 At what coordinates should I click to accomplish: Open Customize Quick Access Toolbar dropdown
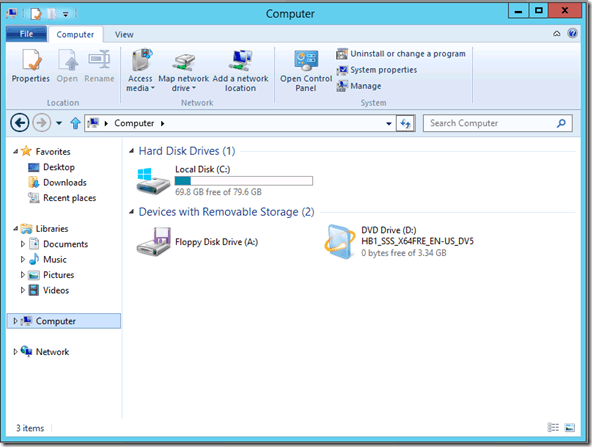(x=66, y=14)
